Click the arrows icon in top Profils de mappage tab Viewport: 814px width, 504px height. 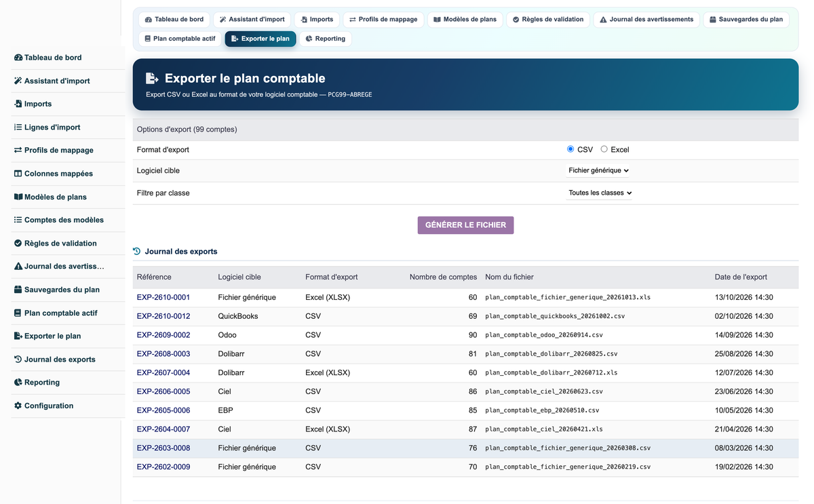(x=353, y=20)
